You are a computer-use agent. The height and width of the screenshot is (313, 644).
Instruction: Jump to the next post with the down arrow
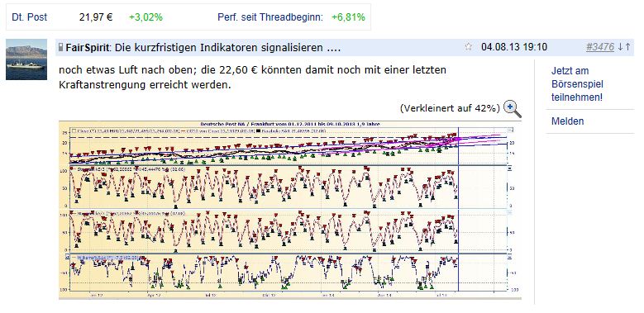click(621, 47)
